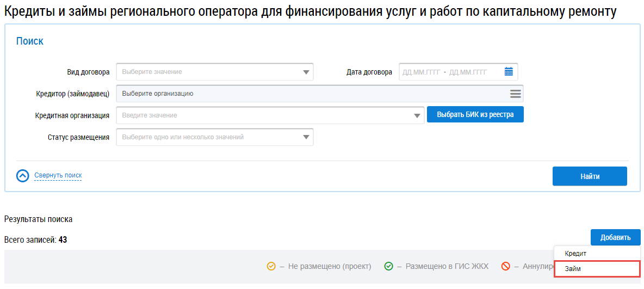Click the organization list hamburger icon

point(515,94)
